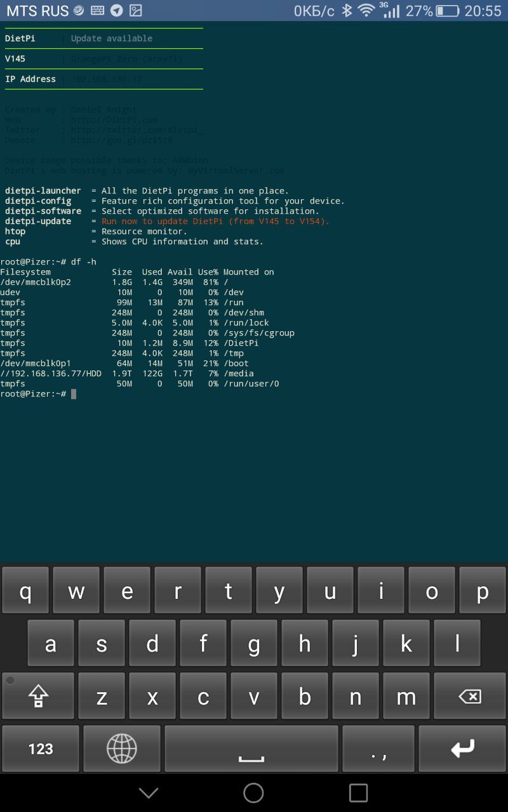
Task: Tap the 'Update available' banner text
Action: (x=112, y=39)
